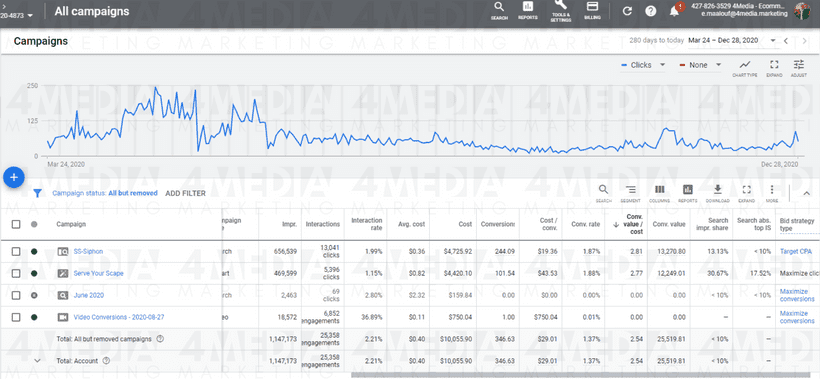Screen dimensions: 820x379
Task: Sort by Interaction rate column header
Action: click(367, 224)
